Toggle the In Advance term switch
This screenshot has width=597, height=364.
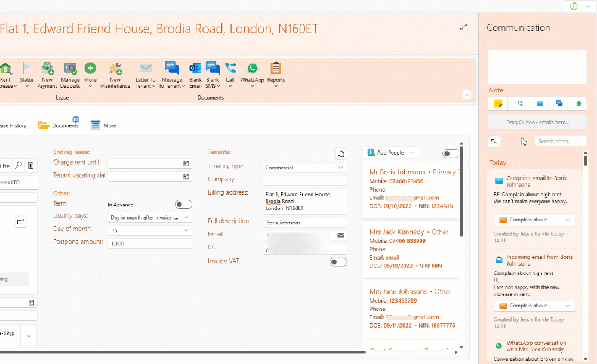point(183,205)
